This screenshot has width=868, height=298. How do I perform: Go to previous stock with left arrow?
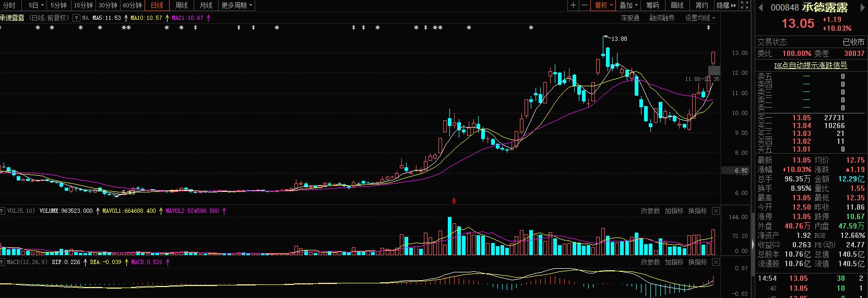[x=760, y=7]
